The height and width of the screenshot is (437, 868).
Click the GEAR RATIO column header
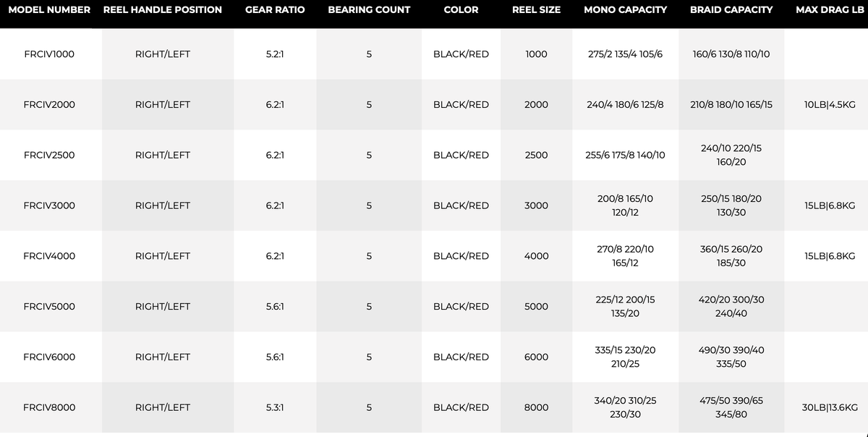pos(275,10)
